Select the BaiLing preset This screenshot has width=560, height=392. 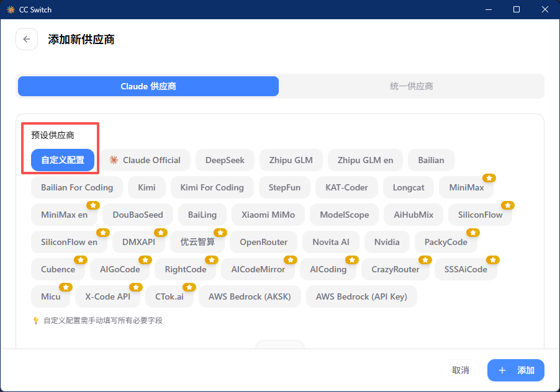tap(202, 215)
